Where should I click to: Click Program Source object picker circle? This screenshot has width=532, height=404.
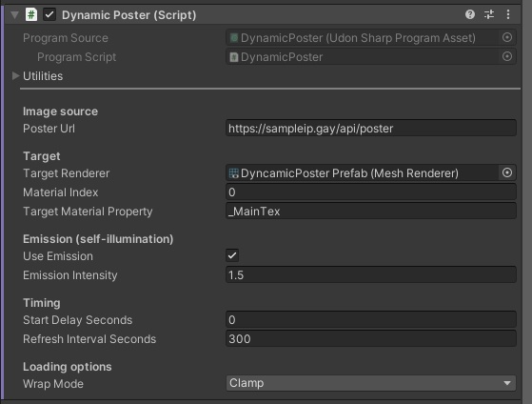507,37
